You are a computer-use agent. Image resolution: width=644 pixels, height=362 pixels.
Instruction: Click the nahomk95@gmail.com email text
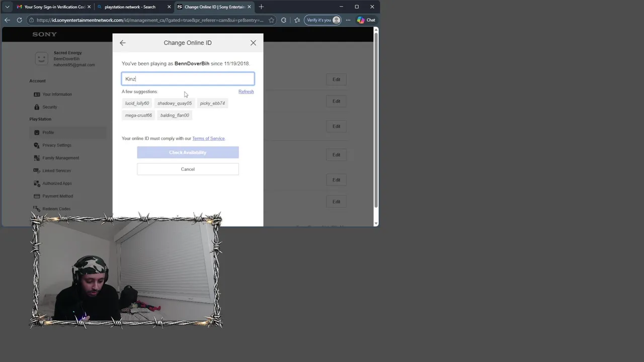74,65
